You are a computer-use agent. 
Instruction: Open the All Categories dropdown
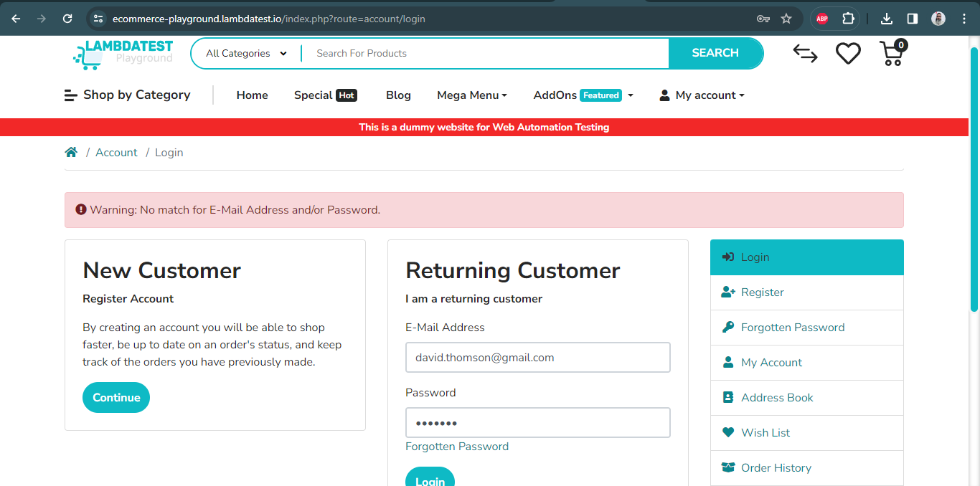point(246,53)
